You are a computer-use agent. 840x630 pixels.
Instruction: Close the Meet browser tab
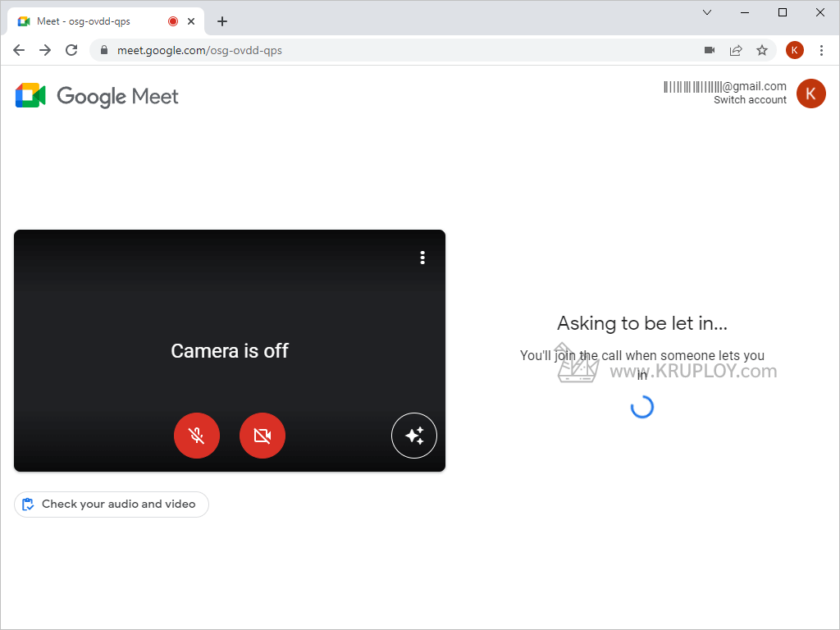tap(191, 21)
